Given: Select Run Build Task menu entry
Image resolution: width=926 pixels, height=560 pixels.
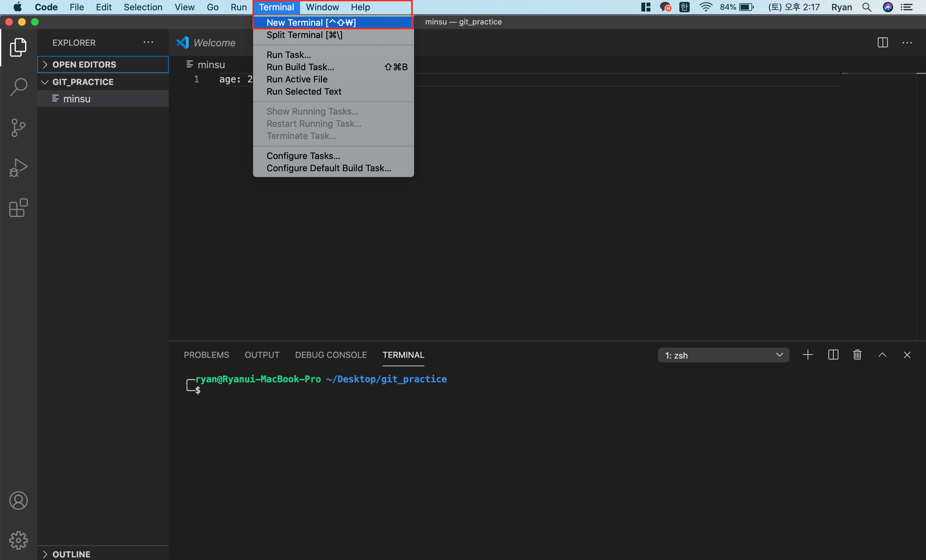Looking at the screenshot, I should (300, 67).
